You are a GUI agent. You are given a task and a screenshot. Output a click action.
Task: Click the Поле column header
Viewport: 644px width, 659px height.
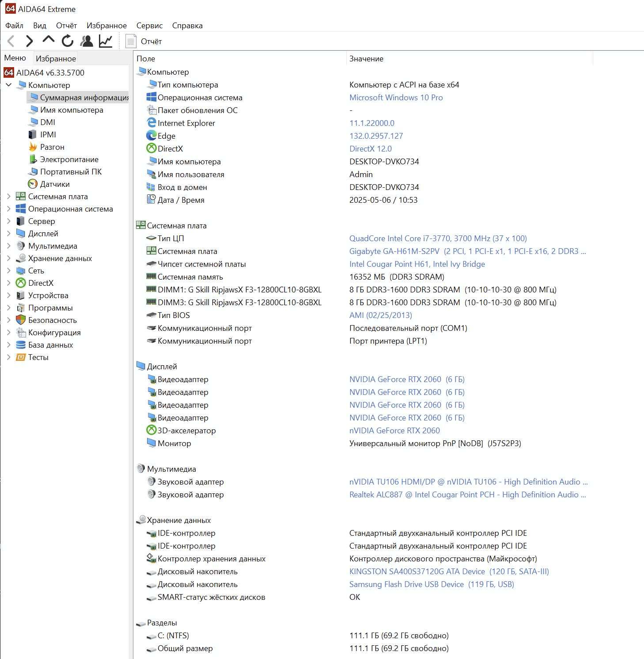[240, 58]
